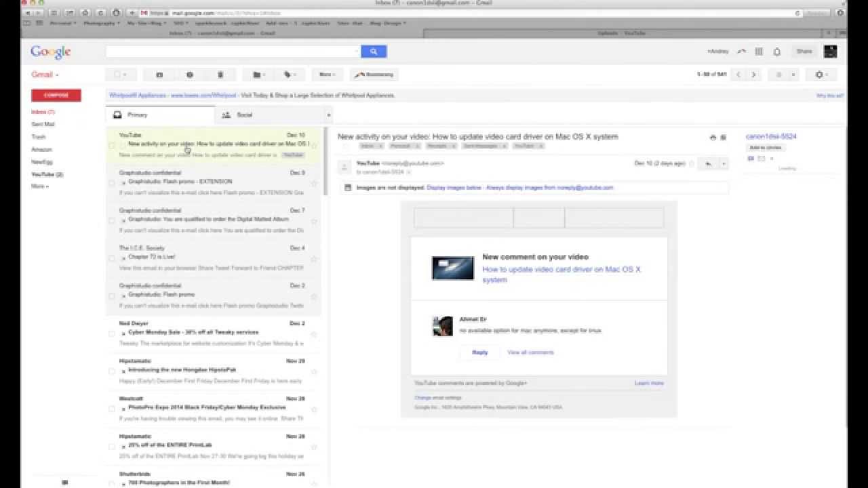The image size is (868, 488).
Task: Click Add to circles button
Action: pyautogui.click(x=766, y=147)
